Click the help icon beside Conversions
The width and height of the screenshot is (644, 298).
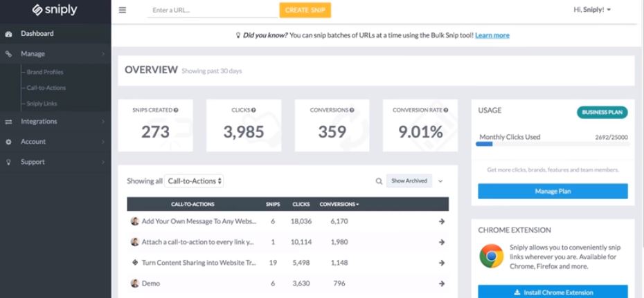tap(352, 110)
